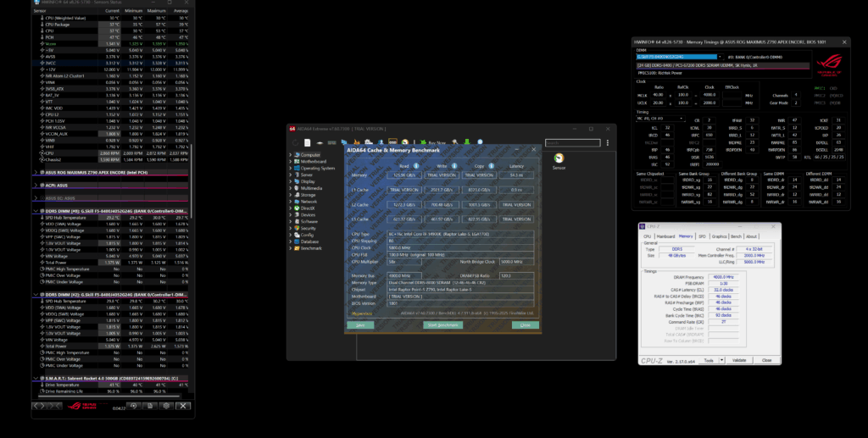Click the save log page icon in HWiNFO footer

tap(150, 405)
